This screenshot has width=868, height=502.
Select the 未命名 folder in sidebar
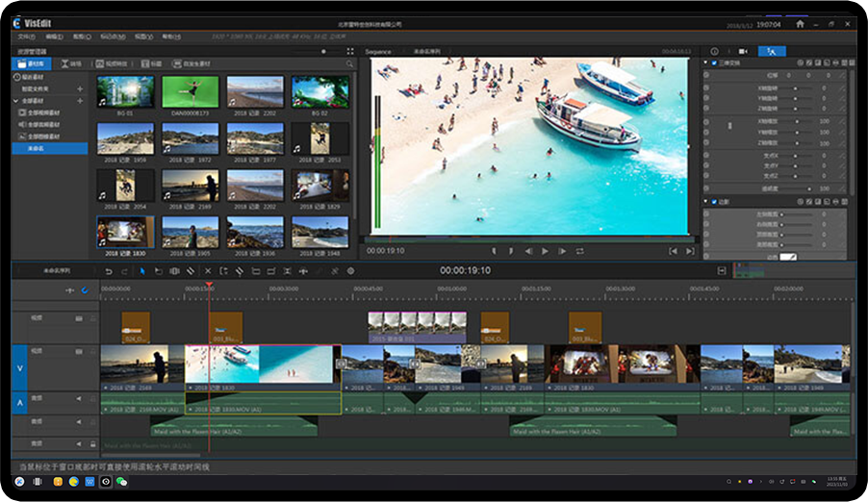tap(37, 148)
